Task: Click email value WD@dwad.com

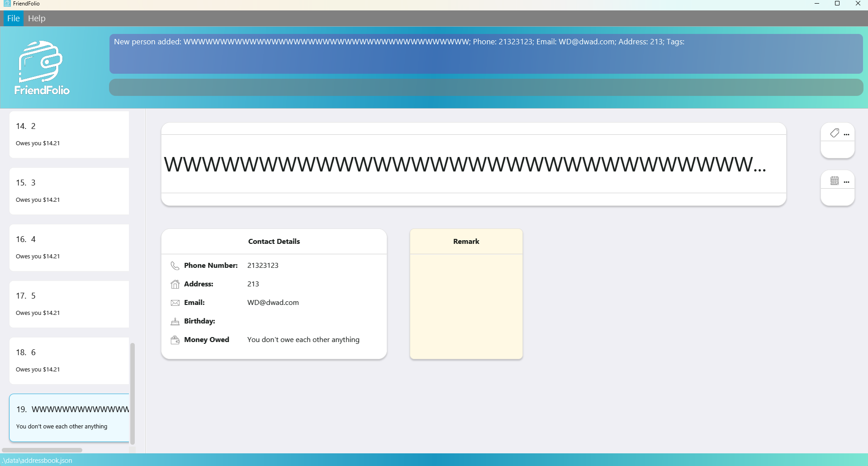Action: [273, 303]
